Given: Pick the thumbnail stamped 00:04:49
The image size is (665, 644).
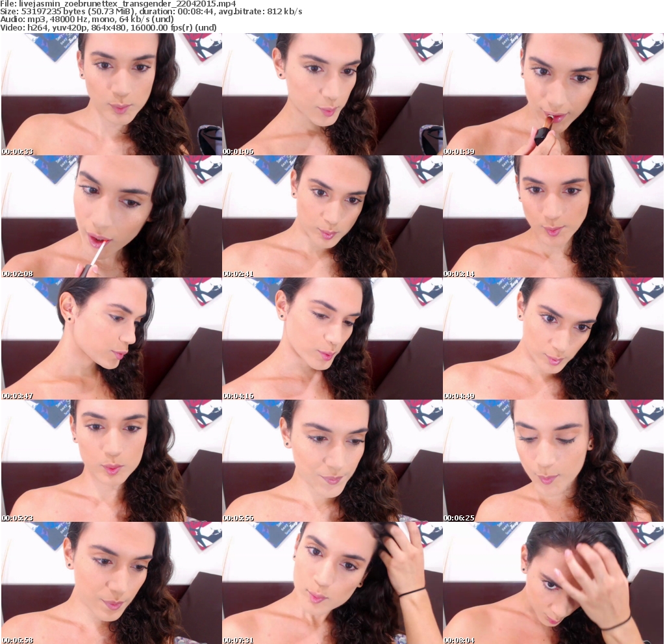Looking at the screenshot, I should (553, 339).
